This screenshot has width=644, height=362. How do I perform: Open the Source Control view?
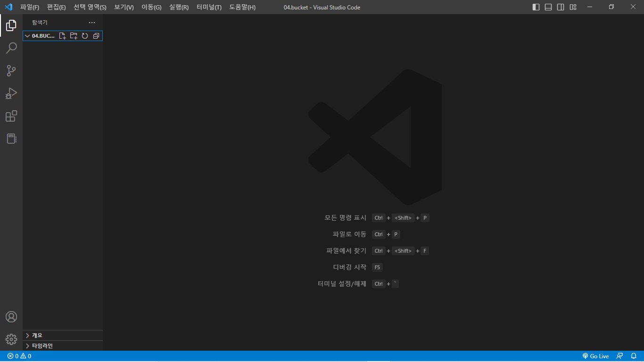click(x=11, y=71)
